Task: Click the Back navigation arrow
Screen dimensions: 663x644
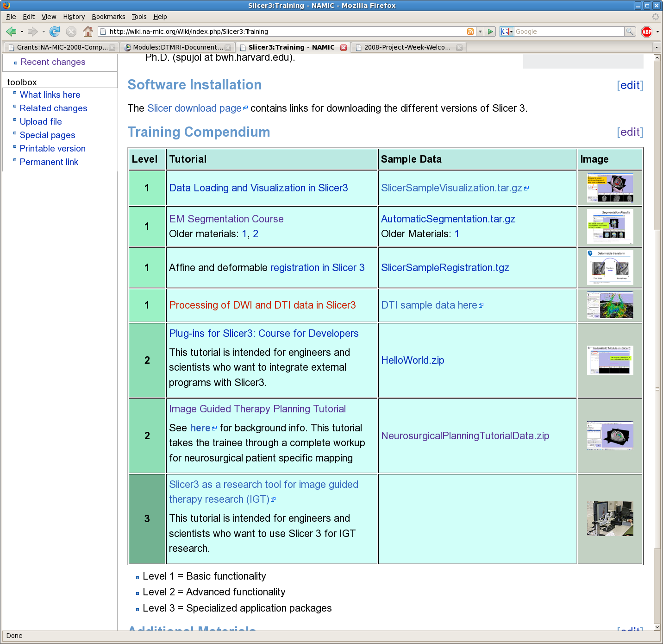Action: [11, 32]
